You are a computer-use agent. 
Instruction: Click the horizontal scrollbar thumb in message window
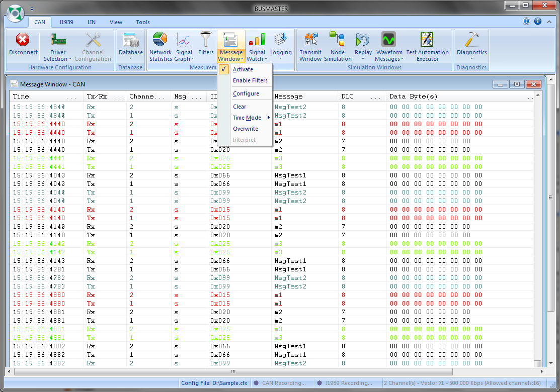click(233, 372)
